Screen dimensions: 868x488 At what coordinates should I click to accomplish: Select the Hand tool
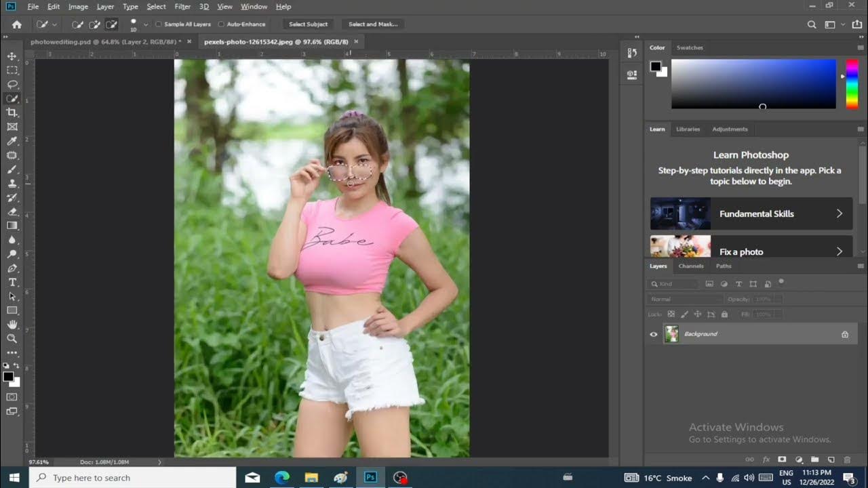tap(12, 325)
